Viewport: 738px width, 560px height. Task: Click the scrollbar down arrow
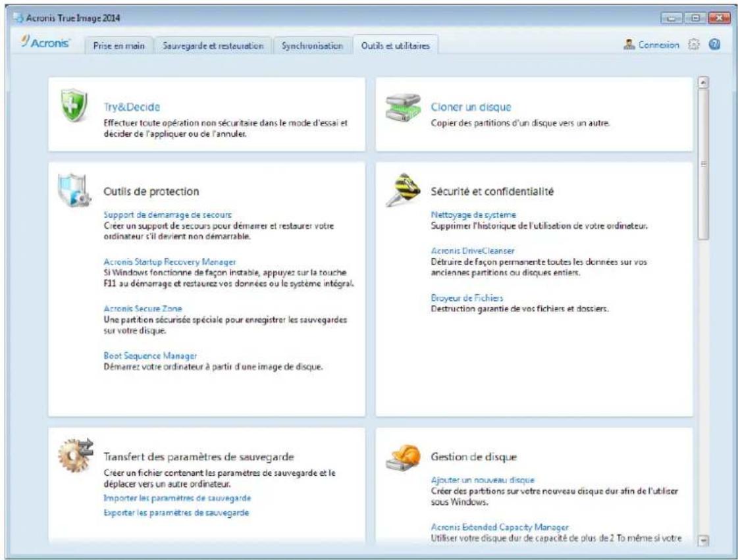click(703, 541)
